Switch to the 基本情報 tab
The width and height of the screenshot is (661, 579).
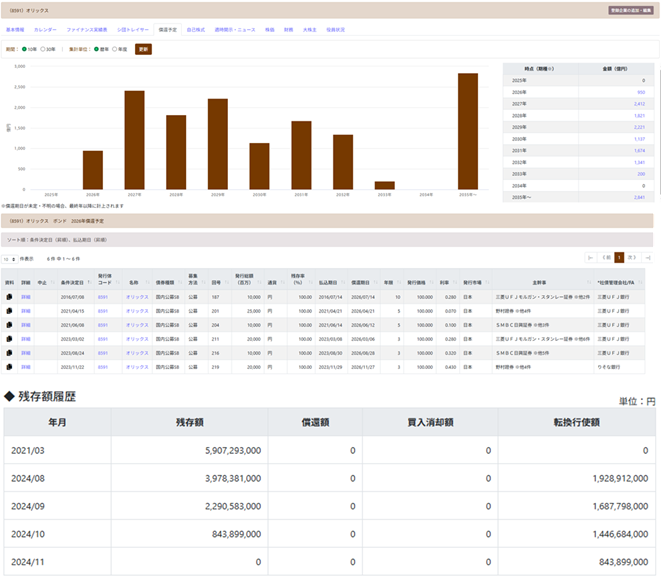pos(15,30)
